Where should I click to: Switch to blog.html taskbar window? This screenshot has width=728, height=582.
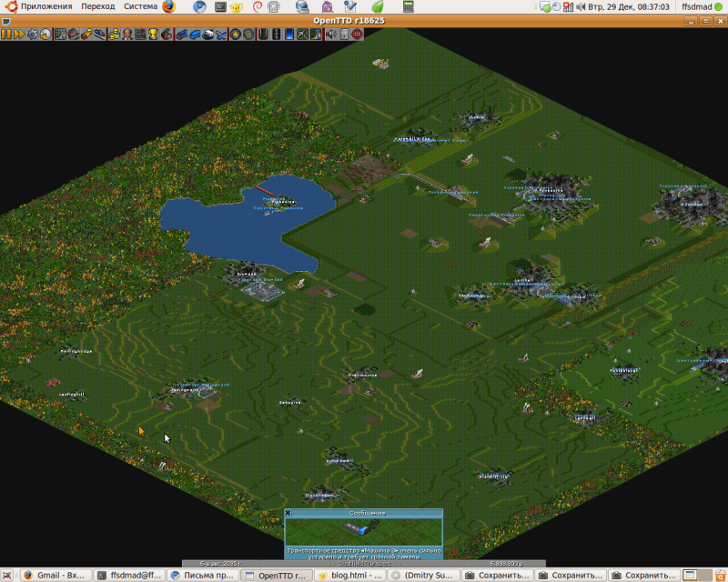(x=348, y=575)
